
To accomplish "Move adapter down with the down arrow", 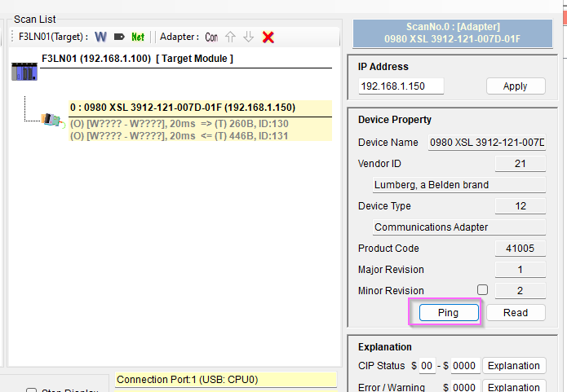I will 249,37.
